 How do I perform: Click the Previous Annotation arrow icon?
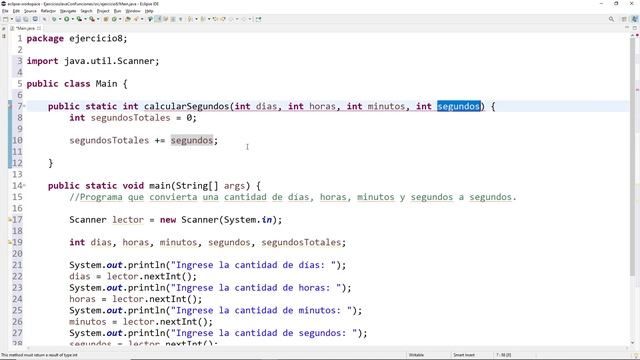coord(203,19)
